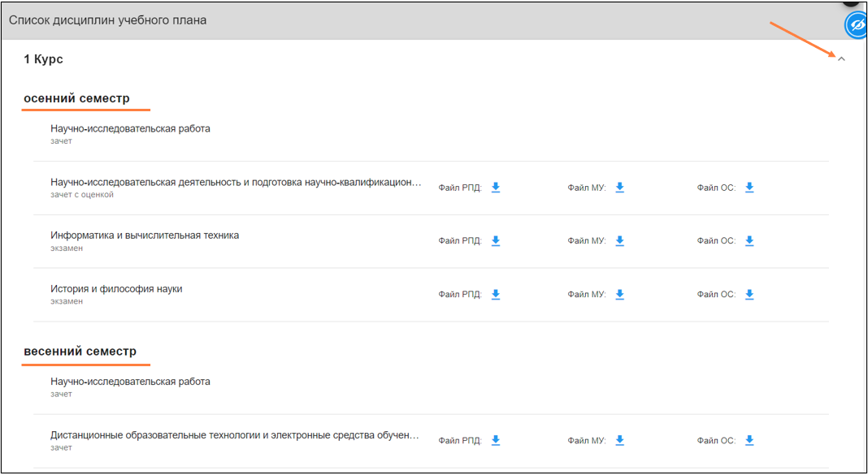Download МУ file for Научно-исследовательская деятельность row
The image size is (868, 475).
coord(620,188)
